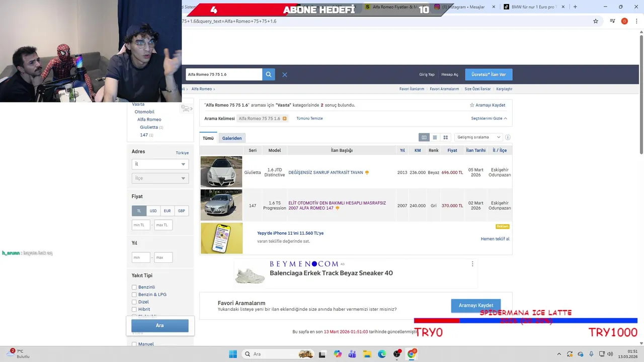Click blue Aramayı Kaydet button
This screenshot has width=644, height=362.
click(x=476, y=305)
